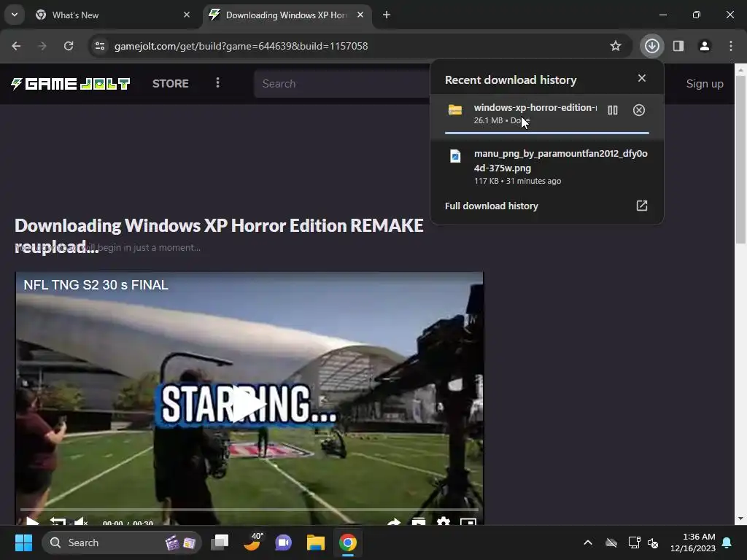Viewport: 747px width, 560px height.
Task: Pause the windows-xp-horror-edition download
Action: [613, 111]
